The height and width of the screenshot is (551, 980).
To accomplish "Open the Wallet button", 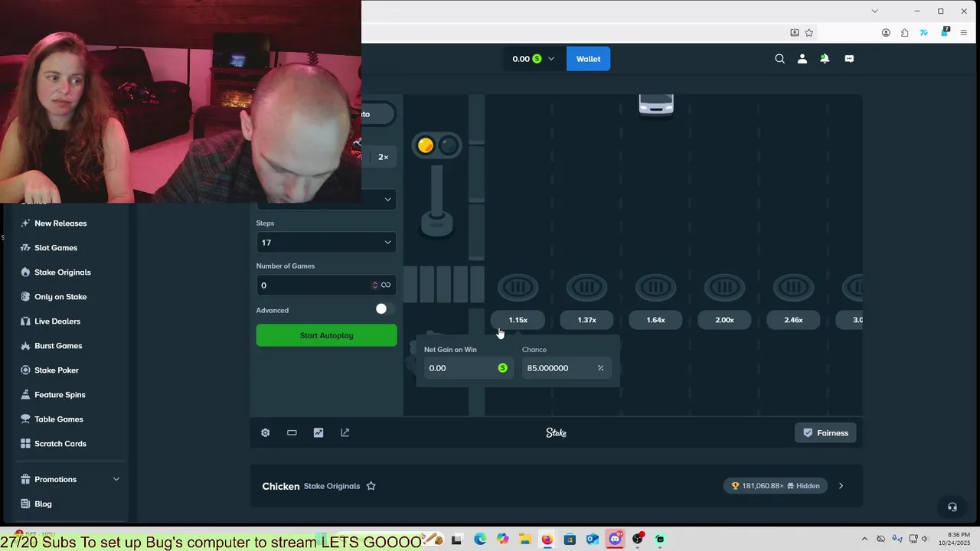I will (x=588, y=59).
